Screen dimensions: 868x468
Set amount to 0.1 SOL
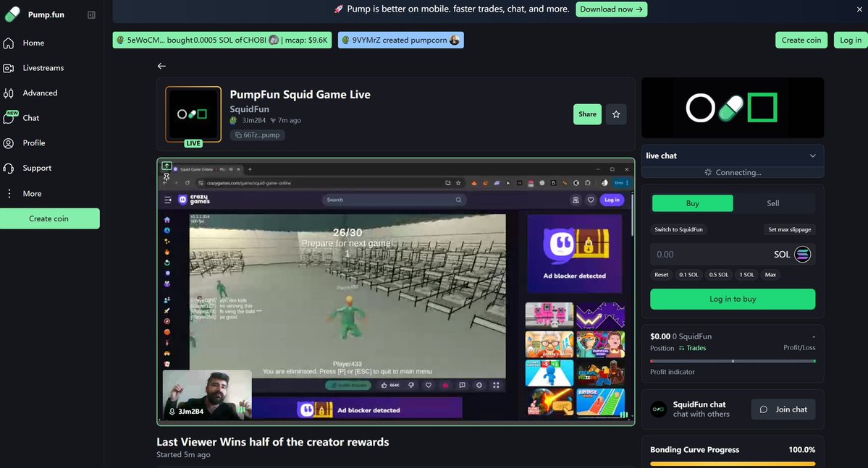tap(688, 275)
